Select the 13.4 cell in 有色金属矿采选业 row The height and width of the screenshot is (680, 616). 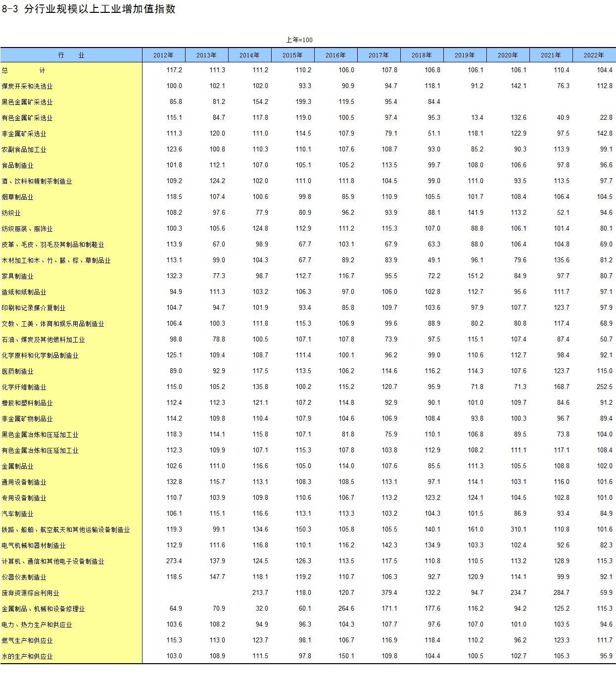coord(477,117)
